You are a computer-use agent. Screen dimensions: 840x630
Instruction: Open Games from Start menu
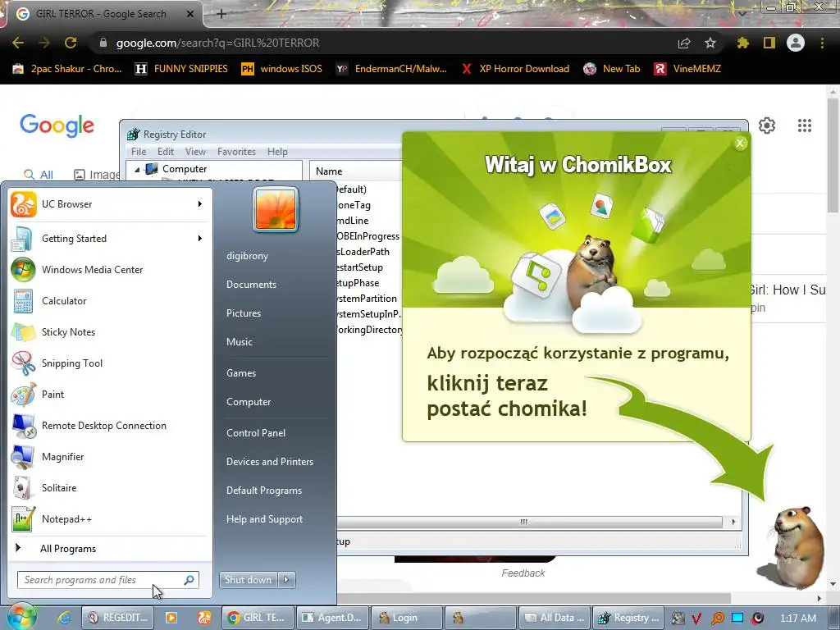click(x=241, y=373)
